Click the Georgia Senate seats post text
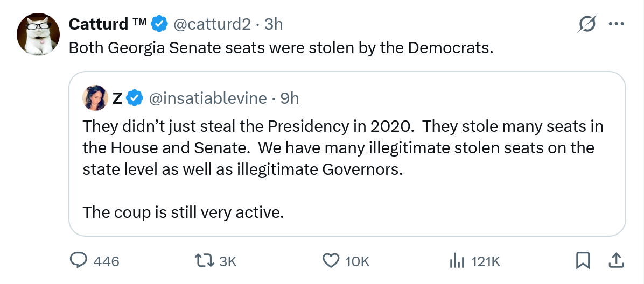644x284 pixels. pos(281,48)
